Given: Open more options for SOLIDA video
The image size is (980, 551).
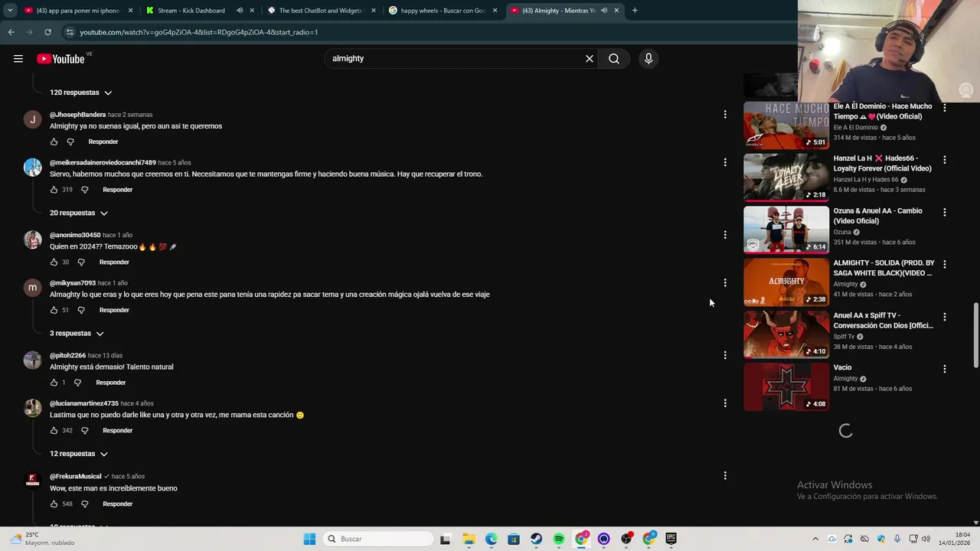Looking at the screenshot, I should click(944, 264).
